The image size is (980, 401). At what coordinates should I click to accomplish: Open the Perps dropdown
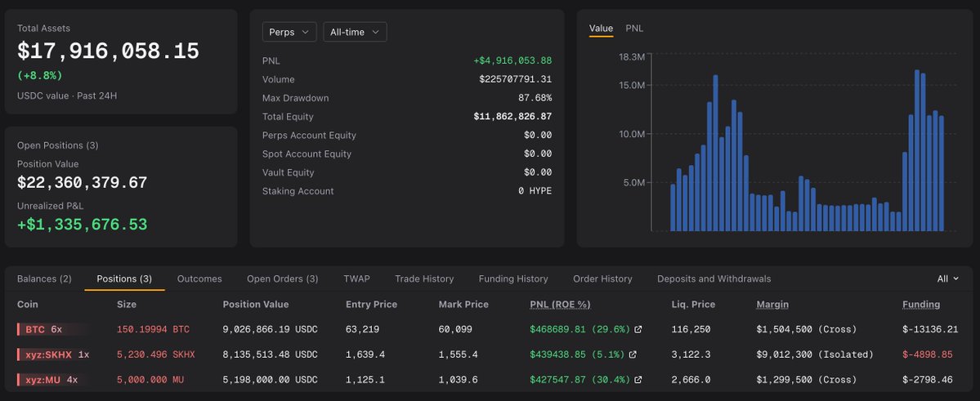click(x=289, y=32)
